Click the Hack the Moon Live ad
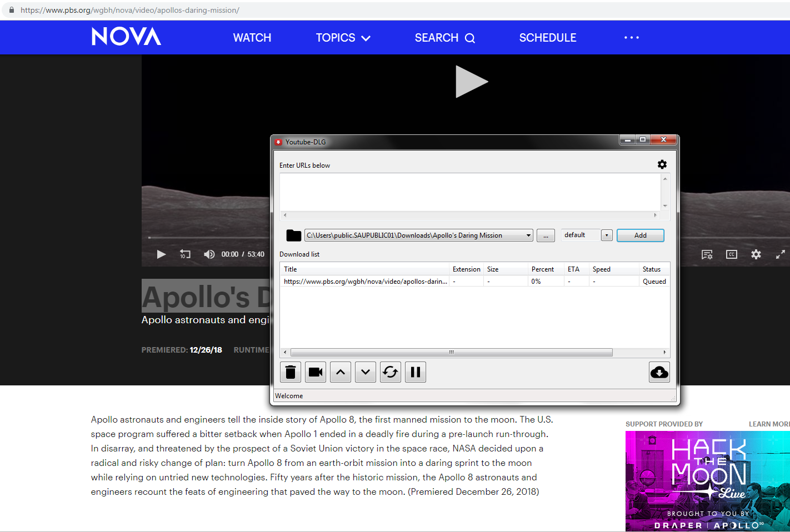This screenshot has height=532, width=790. [708, 481]
